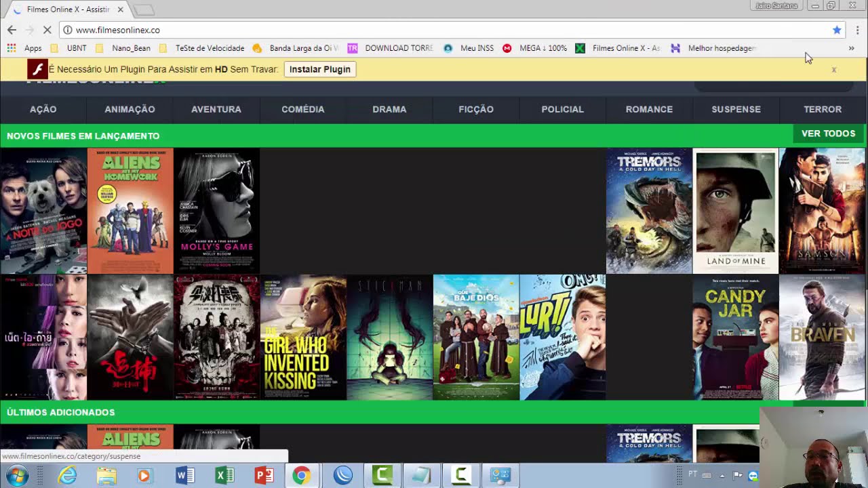Click the Instalar Plugin button
This screenshot has height=488, width=868.
point(320,69)
